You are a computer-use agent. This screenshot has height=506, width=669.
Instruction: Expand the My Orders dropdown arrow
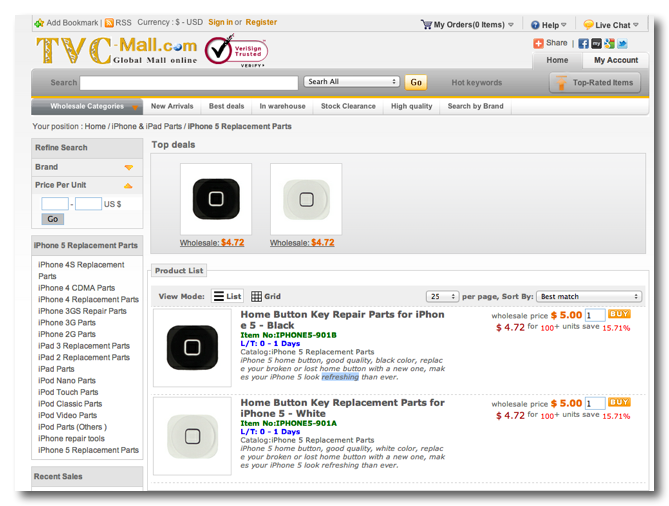pos(511,25)
